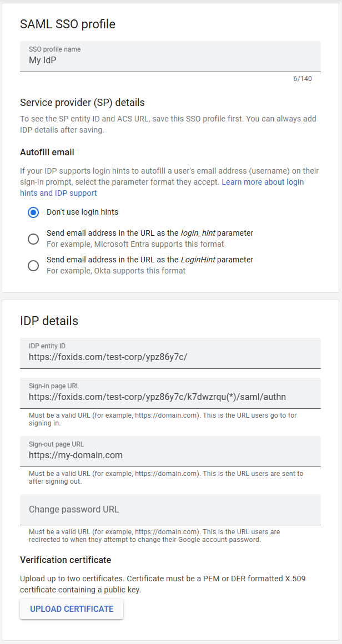Click the UPLOAD CERTIFICATE button

71,608
